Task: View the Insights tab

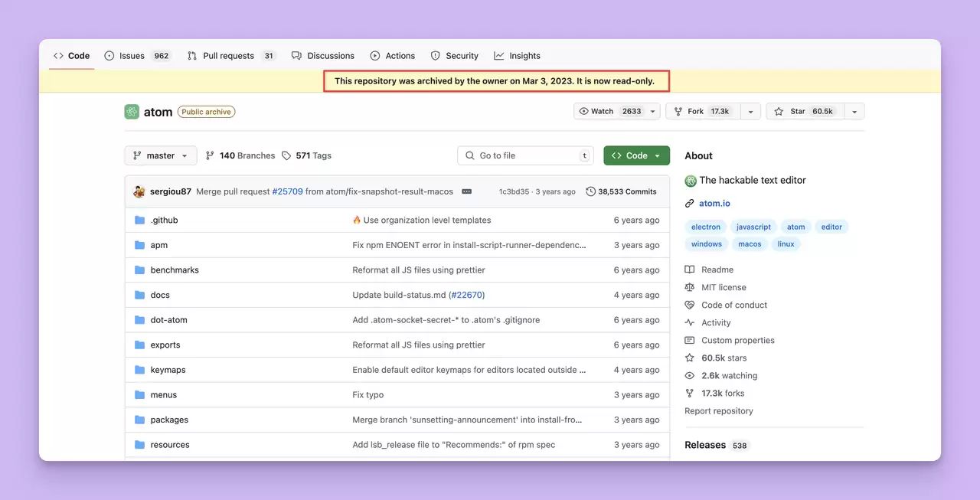Action: [x=517, y=56]
